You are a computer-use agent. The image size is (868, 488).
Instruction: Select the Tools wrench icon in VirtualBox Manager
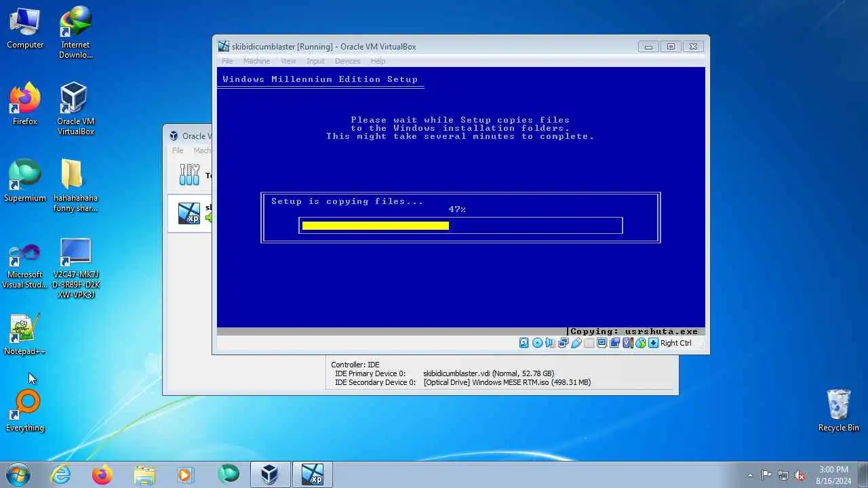coord(189,175)
